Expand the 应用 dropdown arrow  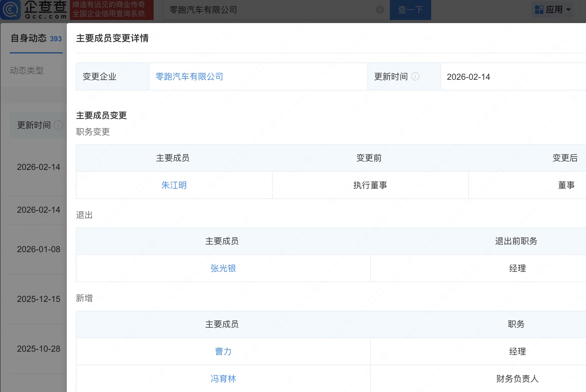coord(568,10)
